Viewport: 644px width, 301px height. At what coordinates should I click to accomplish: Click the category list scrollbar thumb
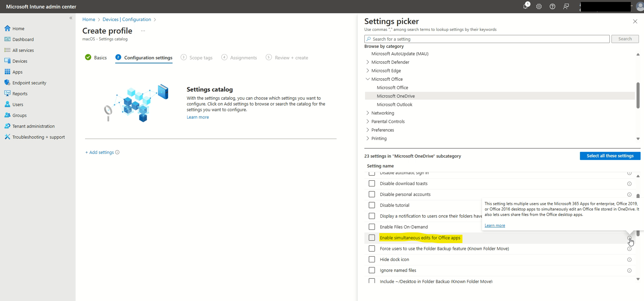638,95
